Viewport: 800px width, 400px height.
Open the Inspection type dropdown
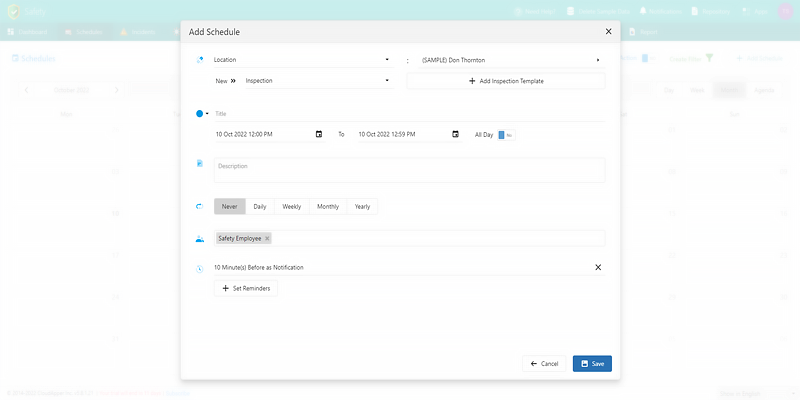pyautogui.click(x=387, y=80)
